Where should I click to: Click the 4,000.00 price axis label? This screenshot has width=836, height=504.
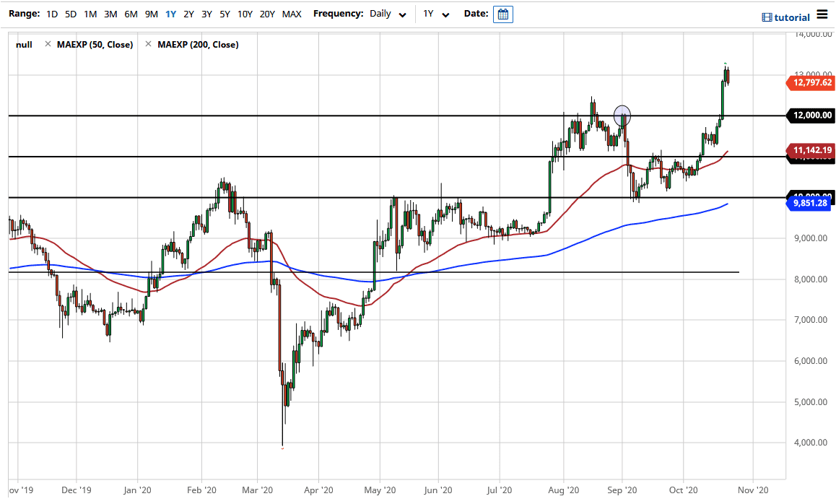811,443
